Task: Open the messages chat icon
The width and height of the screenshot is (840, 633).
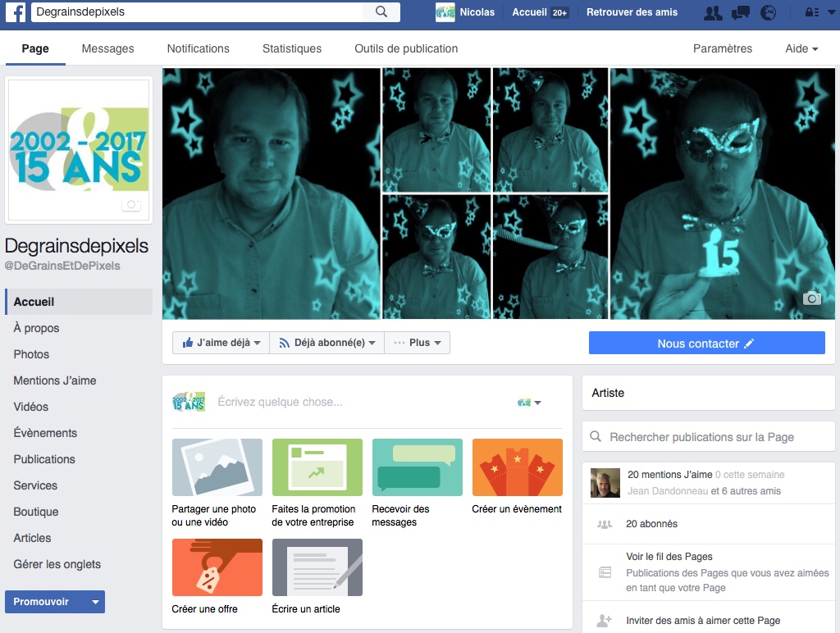Action: 741,12
